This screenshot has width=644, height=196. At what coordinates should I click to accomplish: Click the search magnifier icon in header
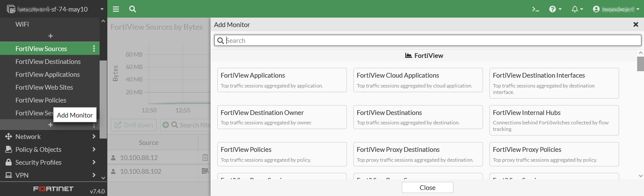(x=133, y=9)
